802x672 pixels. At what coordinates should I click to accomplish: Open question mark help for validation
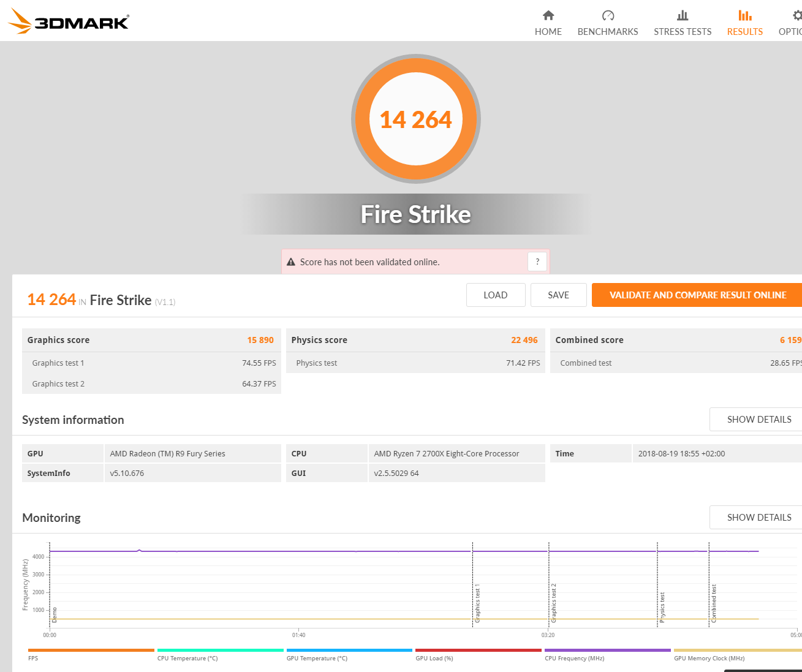pyautogui.click(x=537, y=262)
